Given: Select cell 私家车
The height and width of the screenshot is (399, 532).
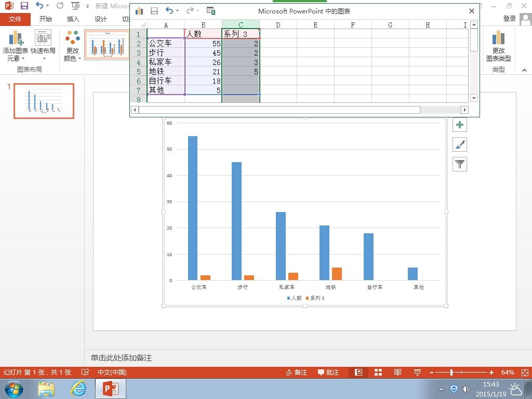Looking at the screenshot, I should tap(166, 62).
